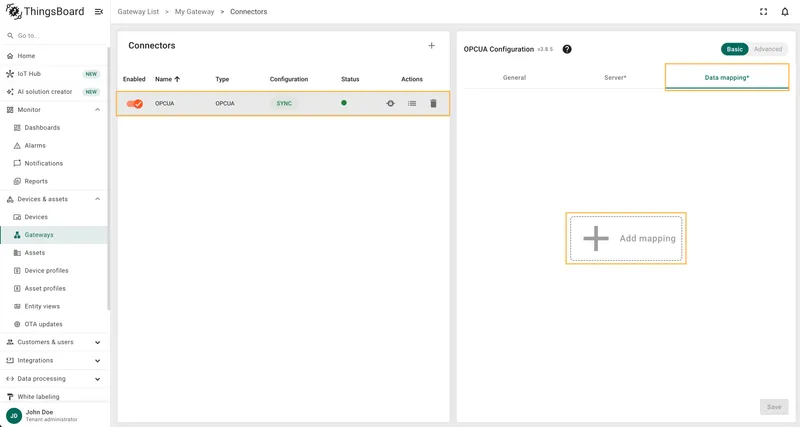Click the Status column header
Image resolution: width=800 pixels, height=427 pixels.
pyautogui.click(x=350, y=79)
